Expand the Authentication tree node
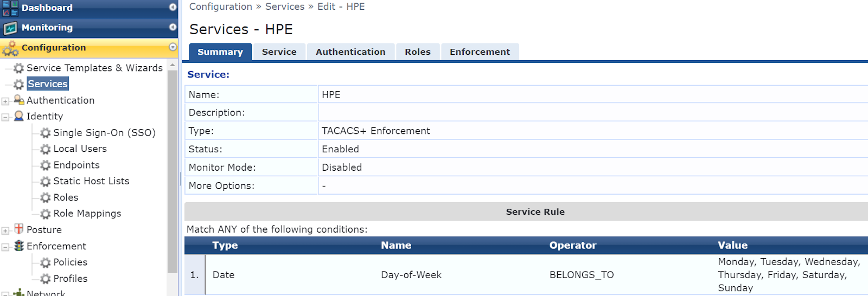This screenshot has width=868, height=296. point(5,101)
